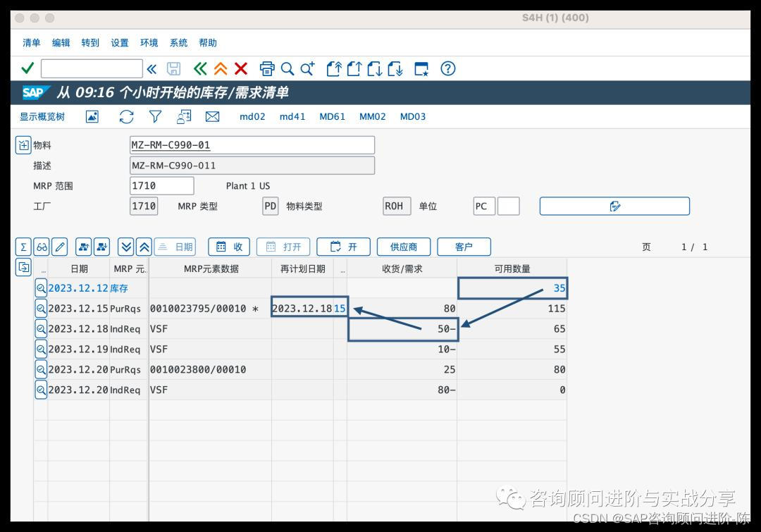The image size is (761, 532).
Task: Open details for 2023.12.20 IndReq row
Action: (41, 390)
